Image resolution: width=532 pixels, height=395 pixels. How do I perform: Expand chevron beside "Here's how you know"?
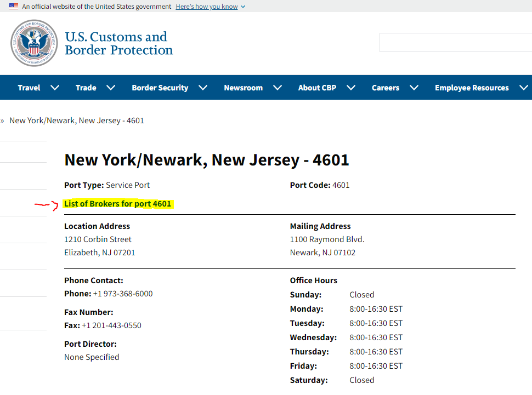(243, 7)
